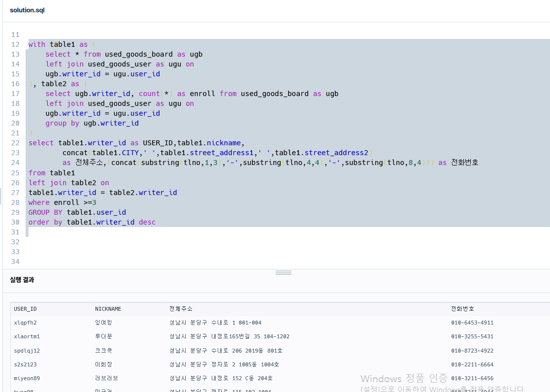550x392 pixels.
Task: Click 'group by ugb.writer_id' code line
Action: [92, 123]
